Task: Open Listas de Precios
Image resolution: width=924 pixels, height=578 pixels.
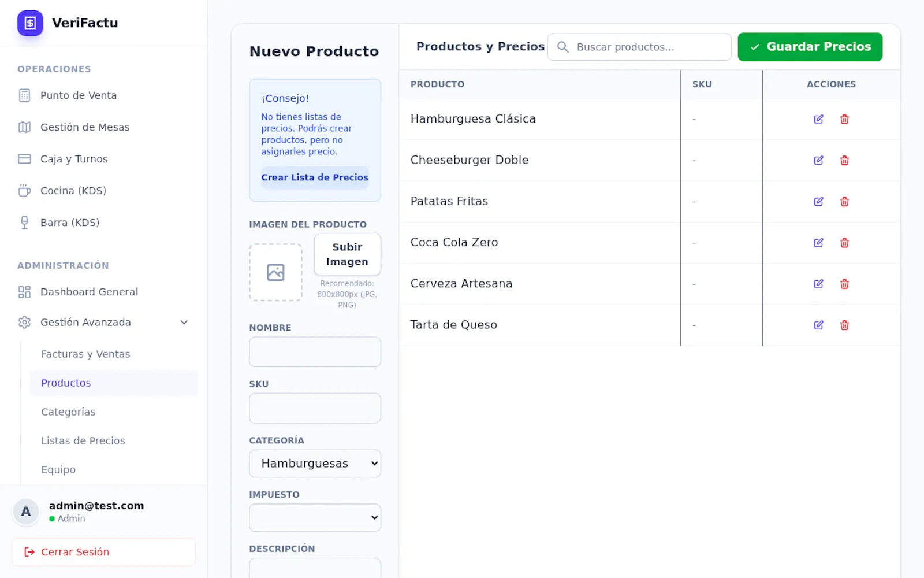Action: [x=114, y=440]
